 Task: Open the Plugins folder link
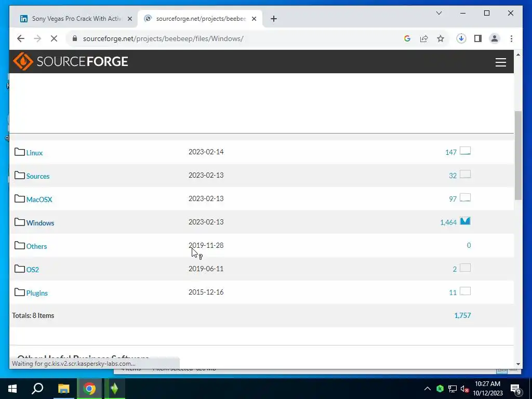coord(37,294)
